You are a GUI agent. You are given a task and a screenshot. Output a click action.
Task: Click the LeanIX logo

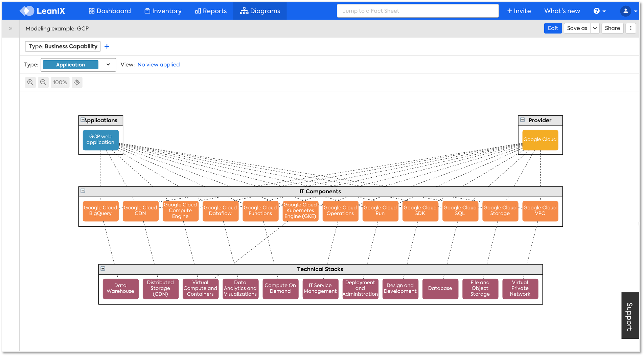click(x=42, y=11)
